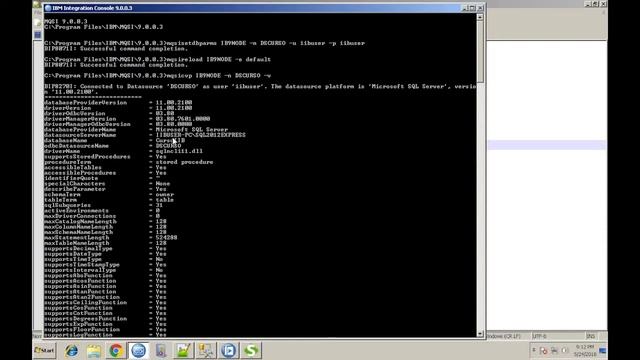Open the file explorer folder taskbar icon

click(x=93, y=351)
